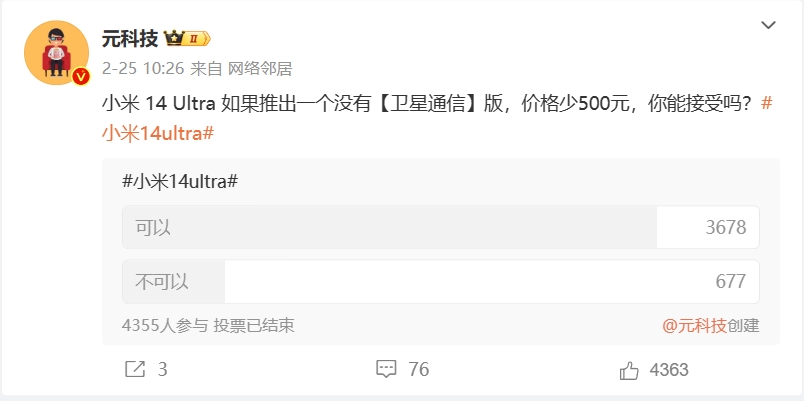
Task: Click the #小米14ultra# poll title
Action: [179, 182]
